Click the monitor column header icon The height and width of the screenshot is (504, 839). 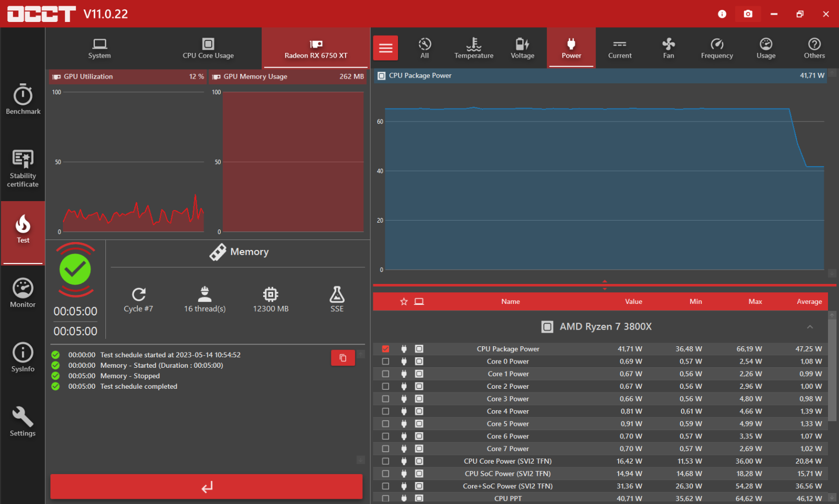pyautogui.click(x=419, y=302)
